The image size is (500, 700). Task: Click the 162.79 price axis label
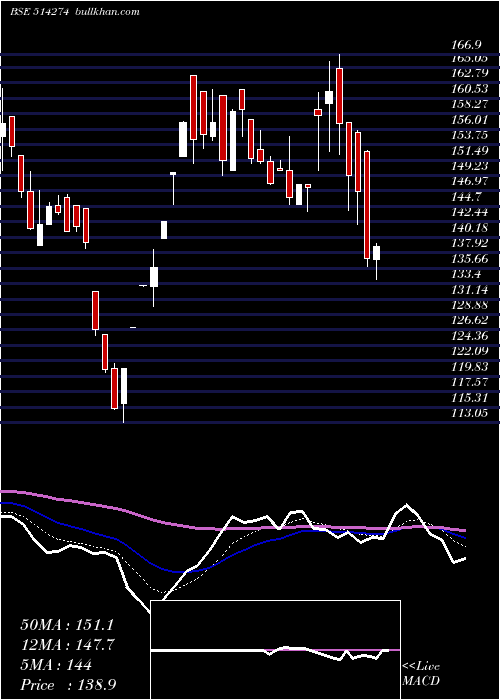click(x=469, y=73)
